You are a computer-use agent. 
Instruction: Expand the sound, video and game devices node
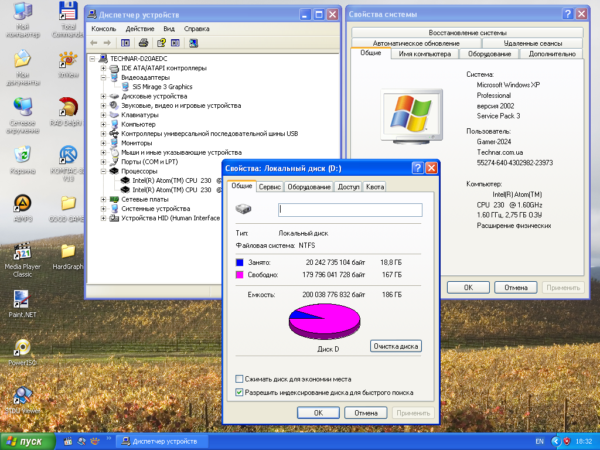click(103, 105)
